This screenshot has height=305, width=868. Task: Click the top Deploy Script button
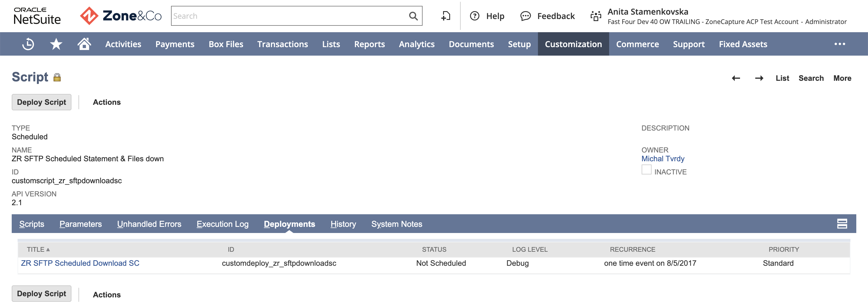coord(42,102)
